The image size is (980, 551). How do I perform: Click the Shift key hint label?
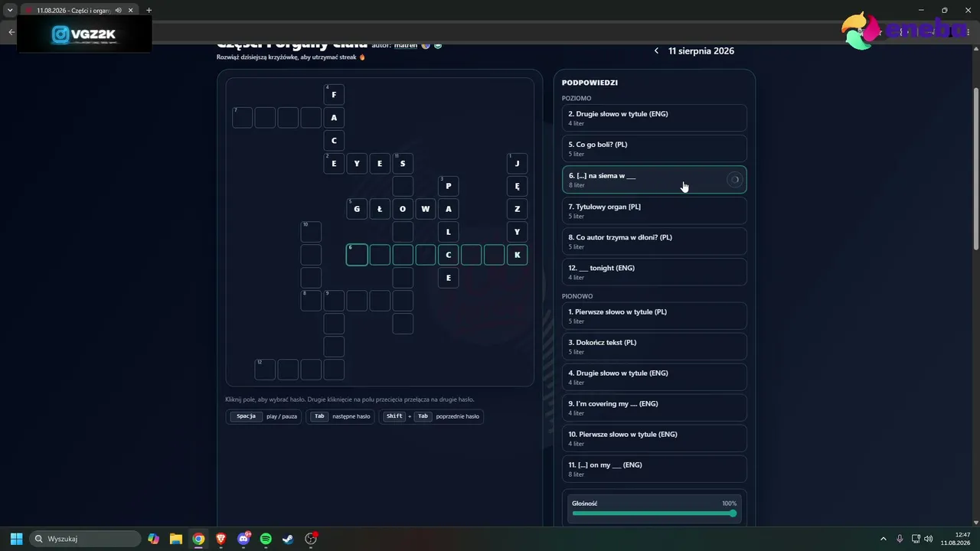(394, 416)
